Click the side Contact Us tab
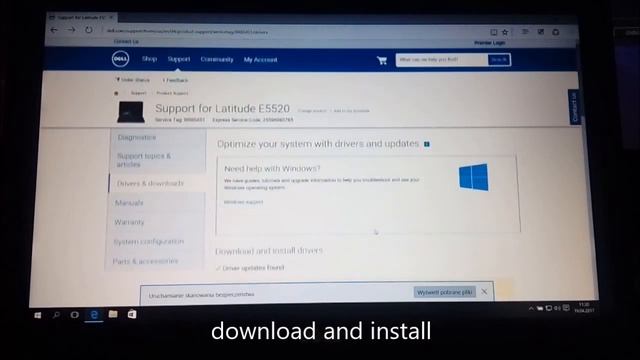This screenshot has height=360, width=640. click(574, 107)
